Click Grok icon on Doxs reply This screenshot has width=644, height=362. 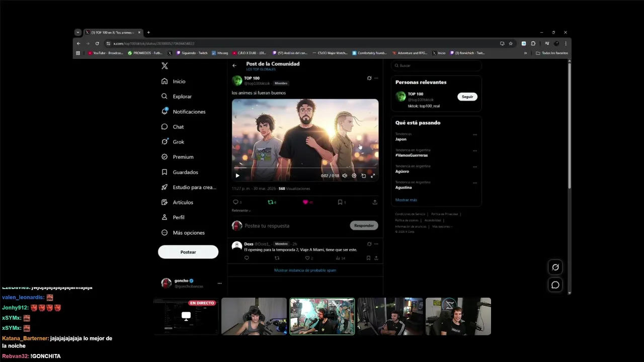[x=369, y=244]
